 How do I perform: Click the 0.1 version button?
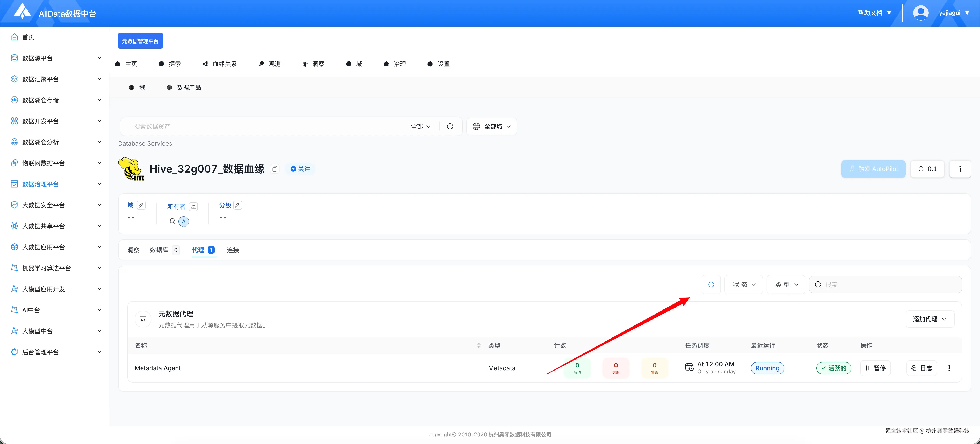[x=927, y=169]
